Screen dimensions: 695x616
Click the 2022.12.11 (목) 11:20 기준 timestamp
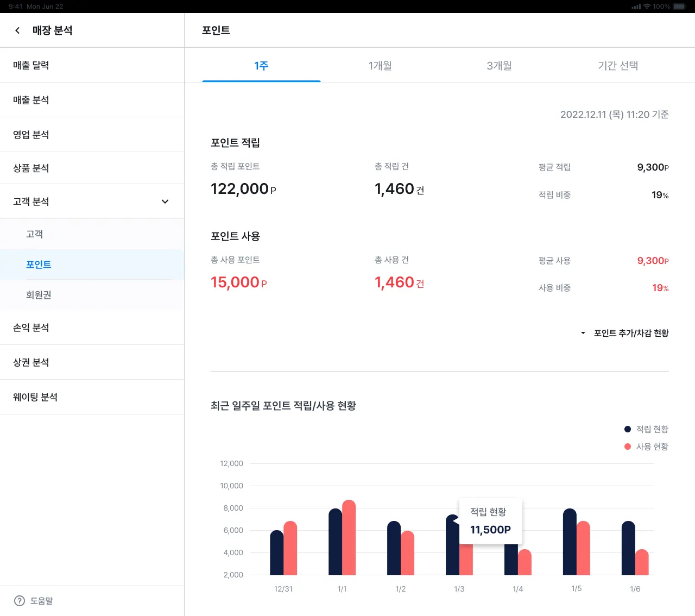click(x=615, y=115)
